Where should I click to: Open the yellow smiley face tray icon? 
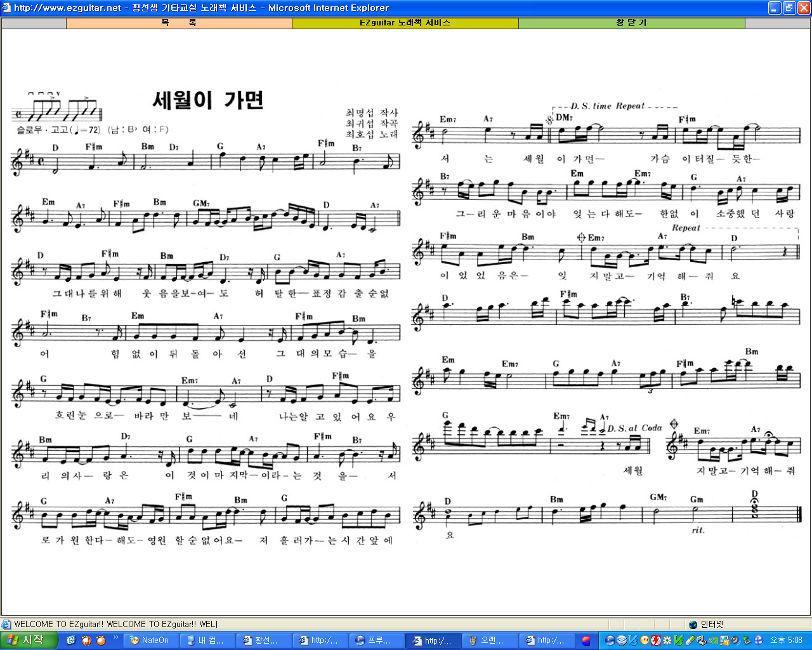645,640
